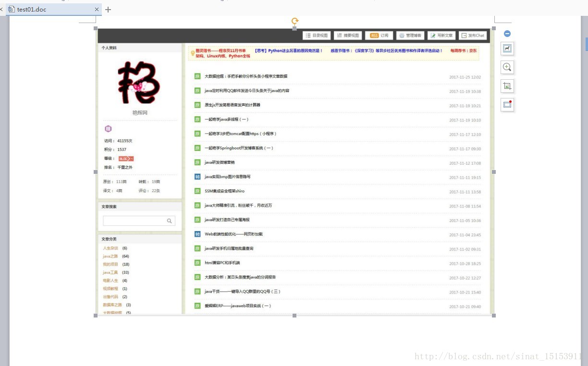The width and height of the screenshot is (588, 366).
Task: Click article 原生js开发简易语音发声的计算器
Action: 233,105
